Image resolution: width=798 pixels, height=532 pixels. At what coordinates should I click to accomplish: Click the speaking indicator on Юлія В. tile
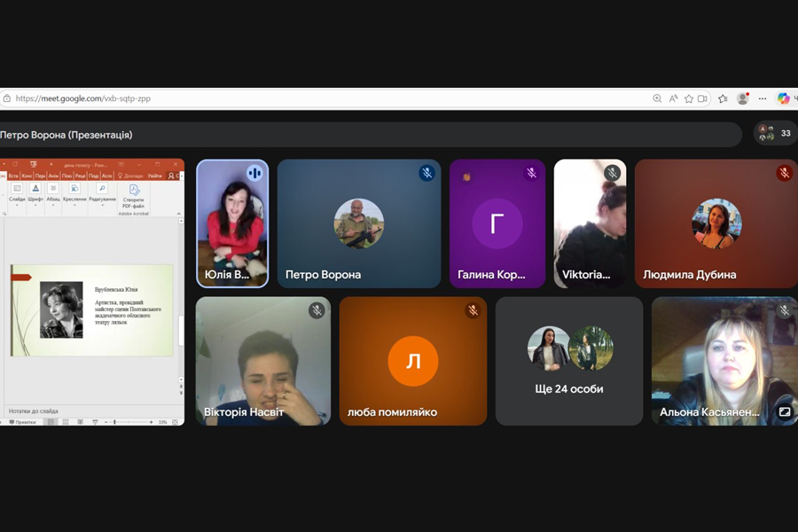point(254,174)
